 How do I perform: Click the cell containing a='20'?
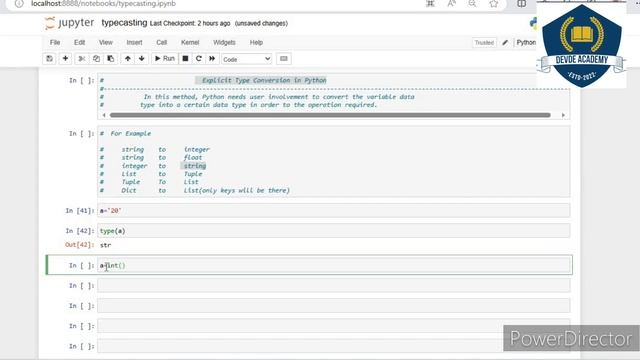pyautogui.click(x=333, y=211)
